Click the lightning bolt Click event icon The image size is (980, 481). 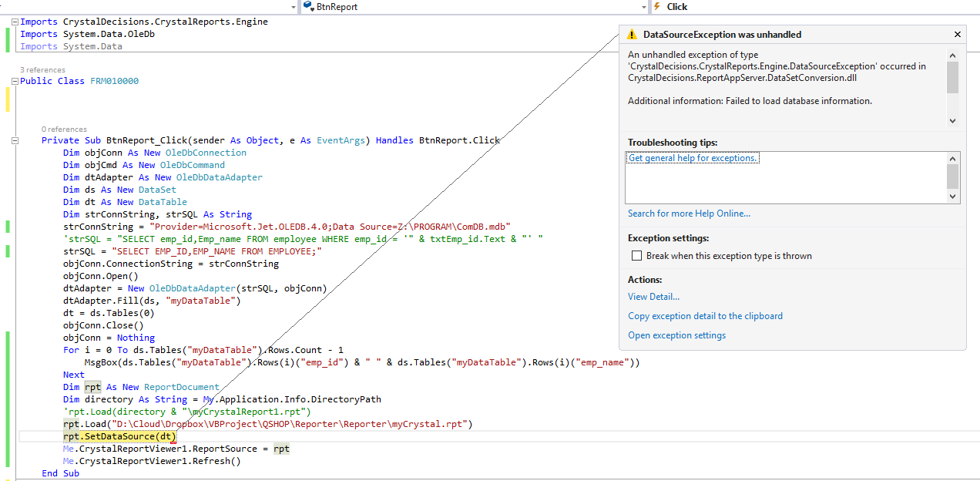pos(657,6)
